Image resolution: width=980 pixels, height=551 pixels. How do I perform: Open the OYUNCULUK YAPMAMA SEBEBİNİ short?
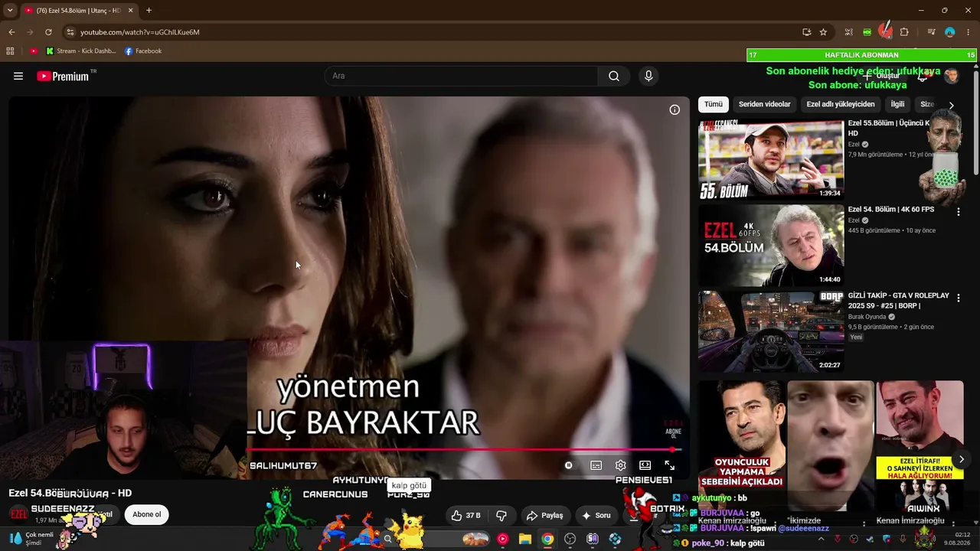[x=741, y=445]
